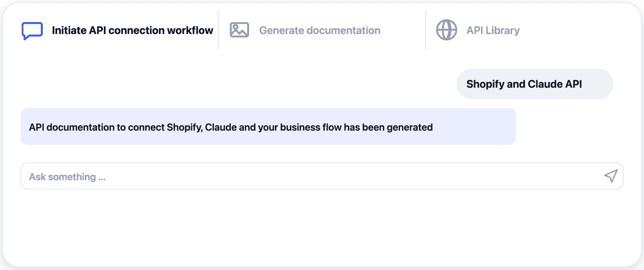The height and width of the screenshot is (270, 644).
Task: Click the "Generate documentation" label text
Action: (319, 30)
